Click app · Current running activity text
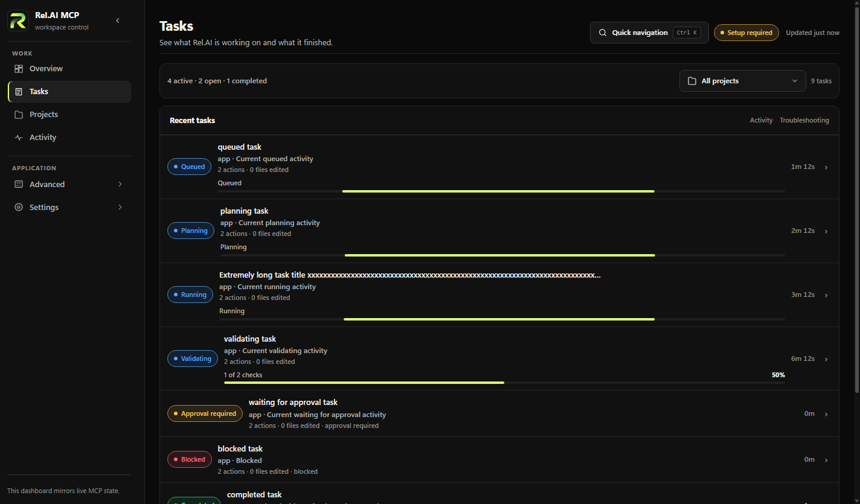Image resolution: width=860 pixels, height=504 pixels. pyautogui.click(x=268, y=287)
